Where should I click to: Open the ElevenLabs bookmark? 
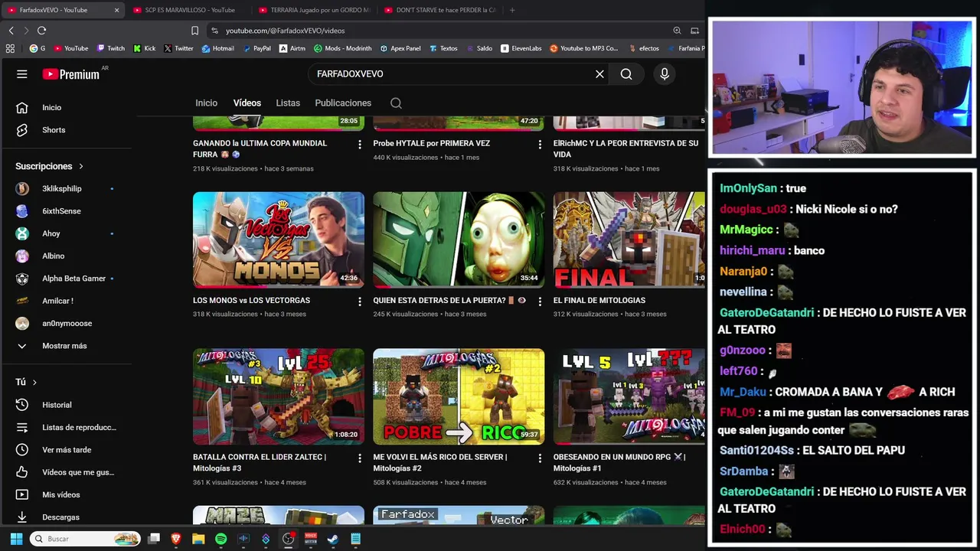point(521,48)
